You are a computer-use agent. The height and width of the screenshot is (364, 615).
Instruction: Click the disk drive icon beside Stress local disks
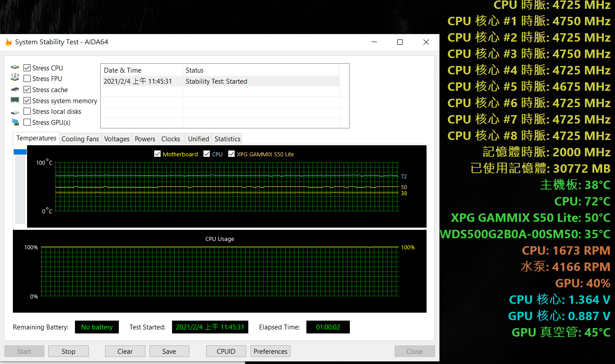pos(15,112)
